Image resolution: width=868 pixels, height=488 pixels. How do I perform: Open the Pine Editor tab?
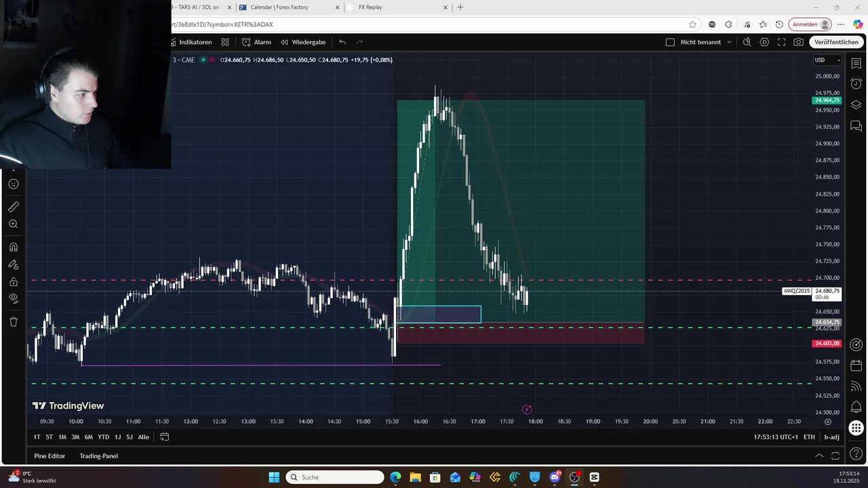(50, 456)
